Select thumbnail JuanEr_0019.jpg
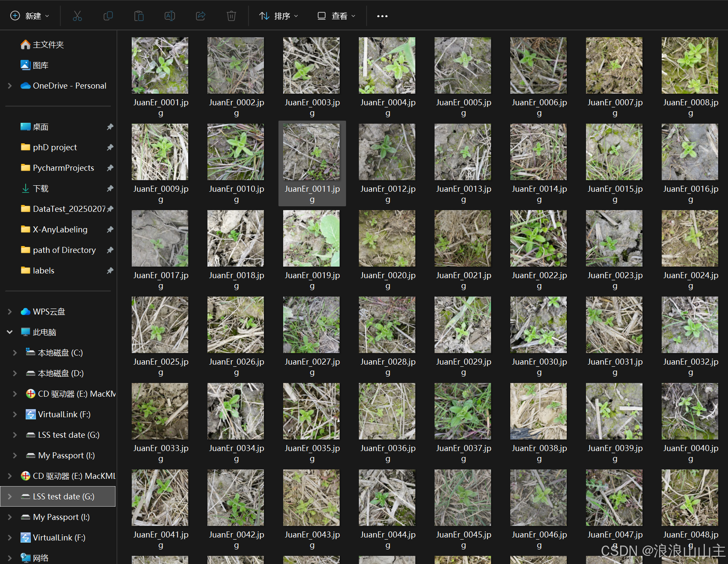The height and width of the screenshot is (564, 728). click(x=311, y=238)
